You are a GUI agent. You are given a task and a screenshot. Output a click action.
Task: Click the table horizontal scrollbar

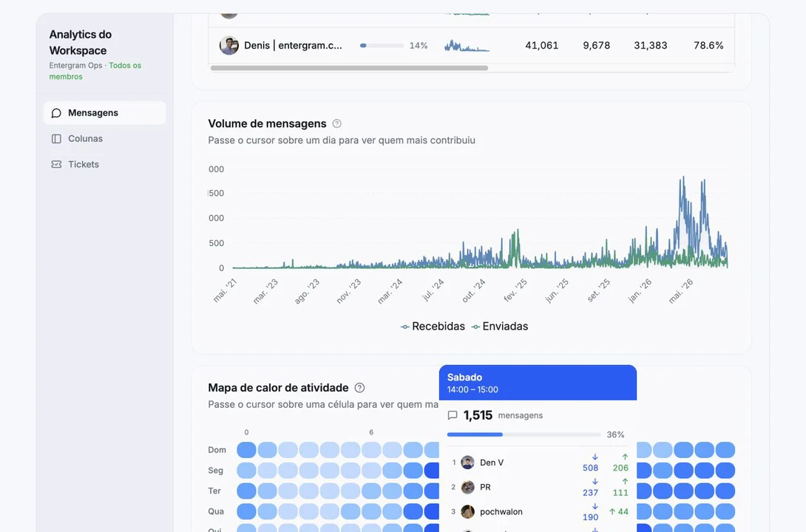coord(349,68)
